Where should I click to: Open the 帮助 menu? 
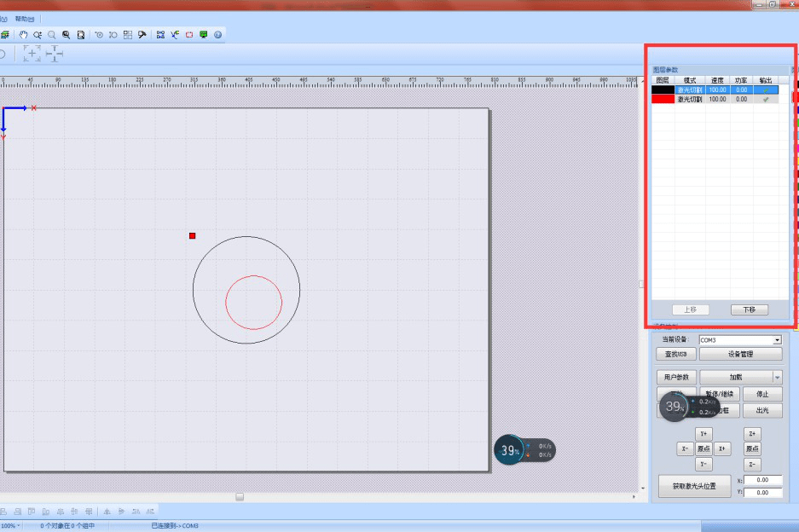click(x=25, y=19)
